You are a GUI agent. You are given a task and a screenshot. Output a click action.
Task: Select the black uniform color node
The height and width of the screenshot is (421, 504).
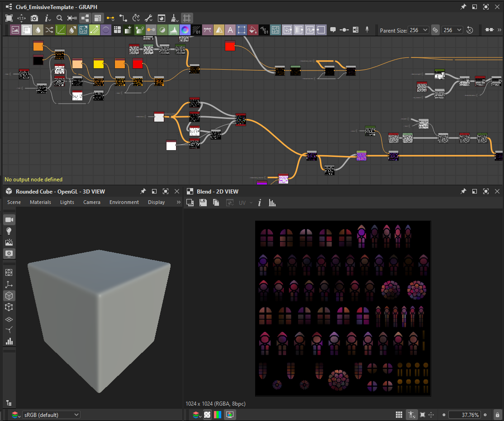tap(38, 60)
